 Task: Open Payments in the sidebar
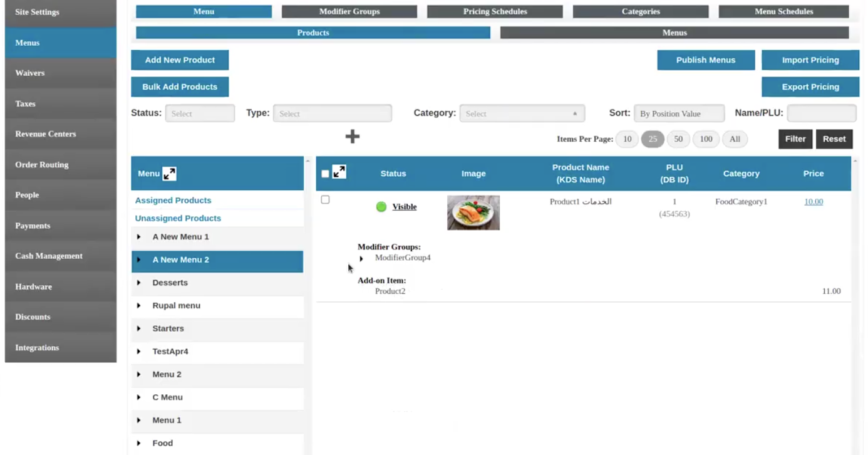pos(61,226)
